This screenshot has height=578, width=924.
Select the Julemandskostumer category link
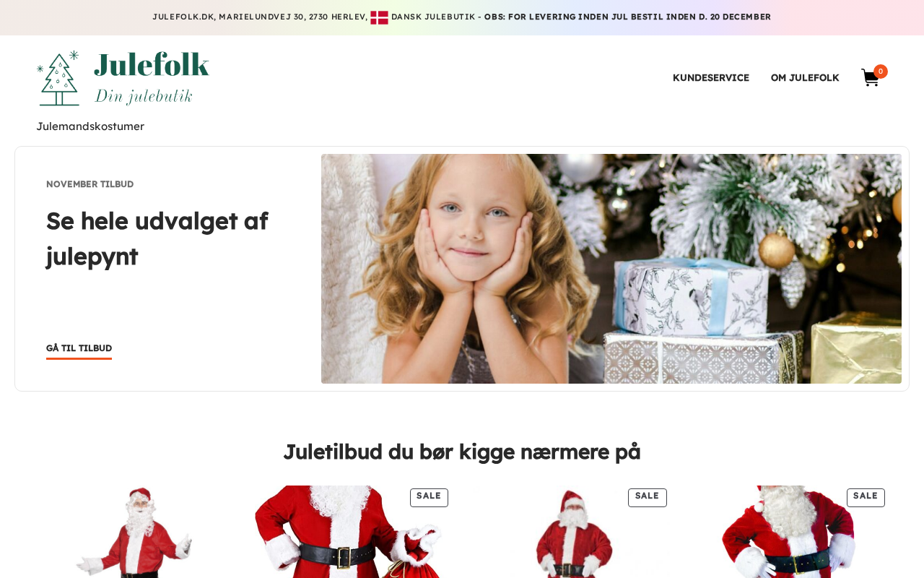(x=90, y=126)
